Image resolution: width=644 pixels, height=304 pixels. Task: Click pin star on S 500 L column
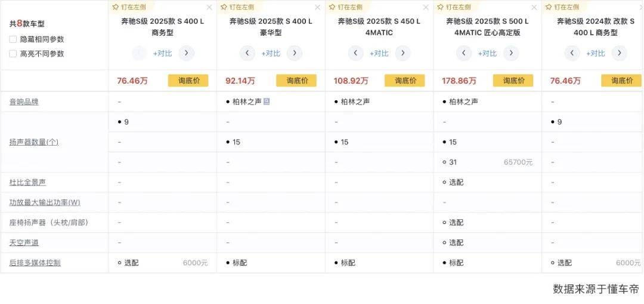[440, 7]
